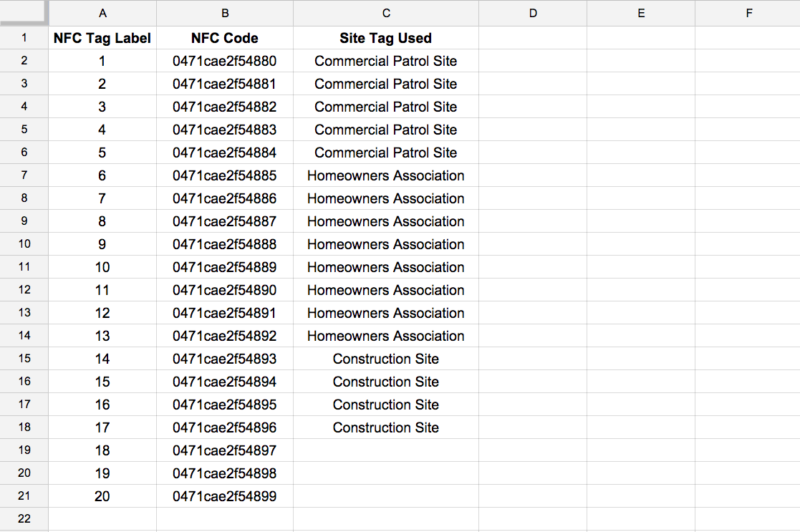Click empty Site Tag cell for tag 18
This screenshot has width=800, height=532.
[x=386, y=450]
